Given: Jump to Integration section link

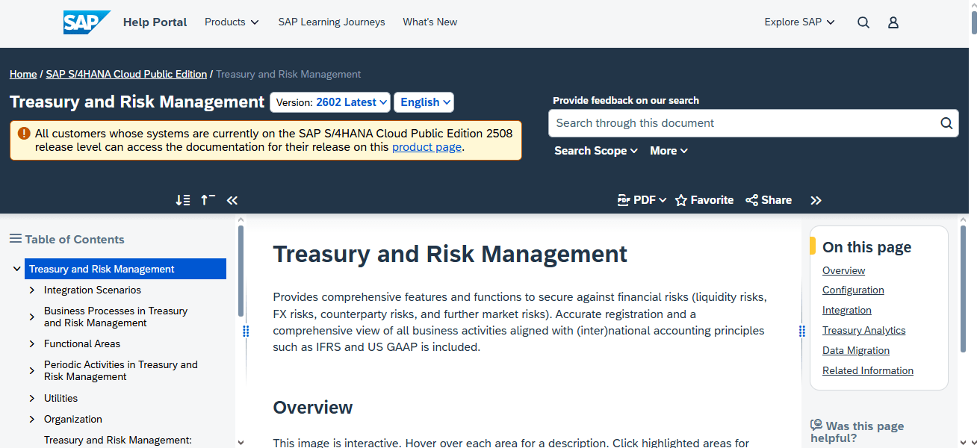Looking at the screenshot, I should [847, 310].
